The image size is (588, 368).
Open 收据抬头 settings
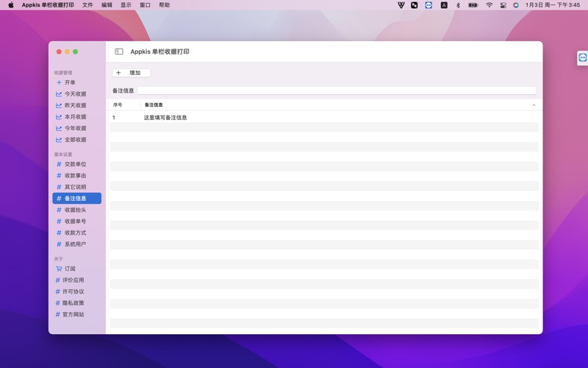tap(77, 210)
